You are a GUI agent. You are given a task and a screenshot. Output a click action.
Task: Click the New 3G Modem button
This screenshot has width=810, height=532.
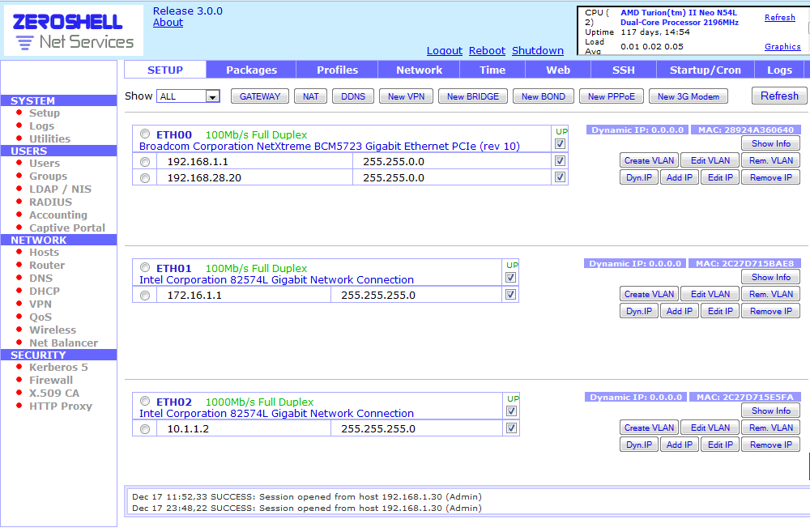[x=688, y=96]
